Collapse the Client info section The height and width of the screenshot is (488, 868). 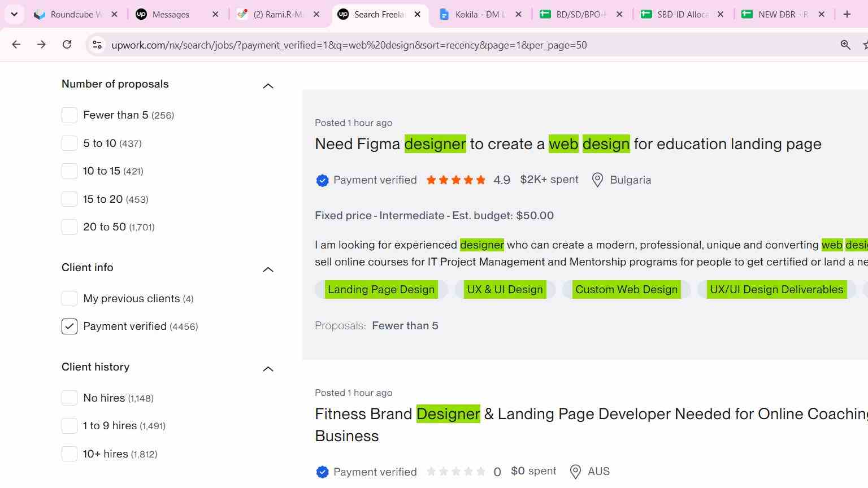[x=268, y=269]
